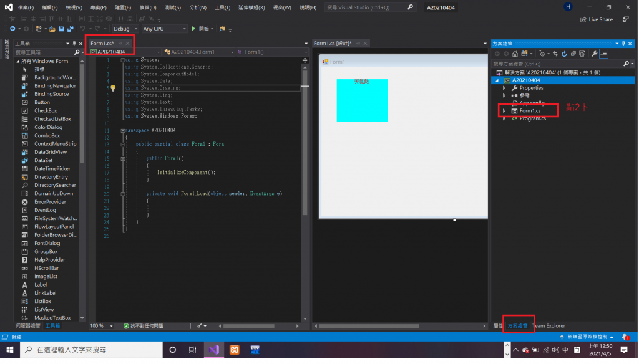Click the Switch Views icon in Solution Explorer

(524, 54)
